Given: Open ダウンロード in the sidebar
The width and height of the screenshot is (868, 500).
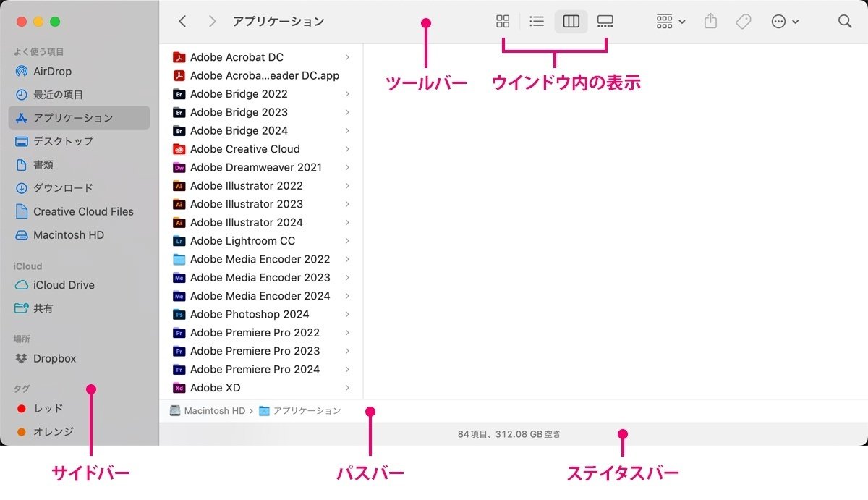Looking at the screenshot, I should [79, 188].
